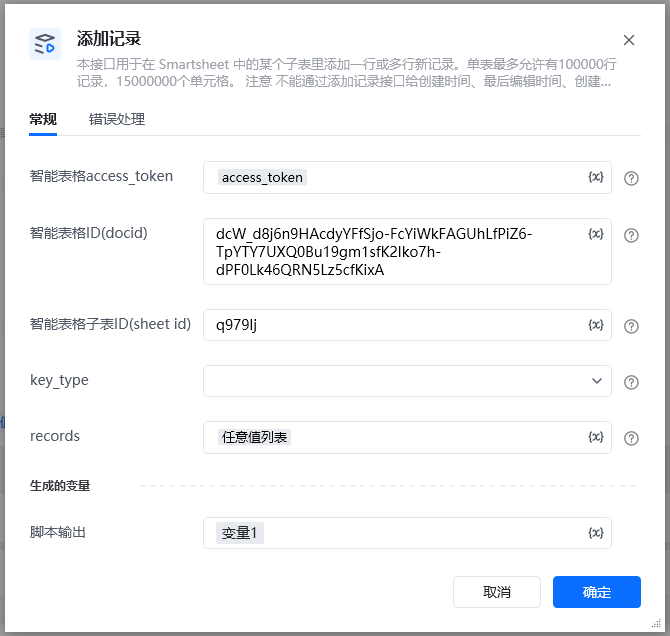Click the 智能表格access_token label
This screenshot has height=636, width=670.
[x=101, y=176]
